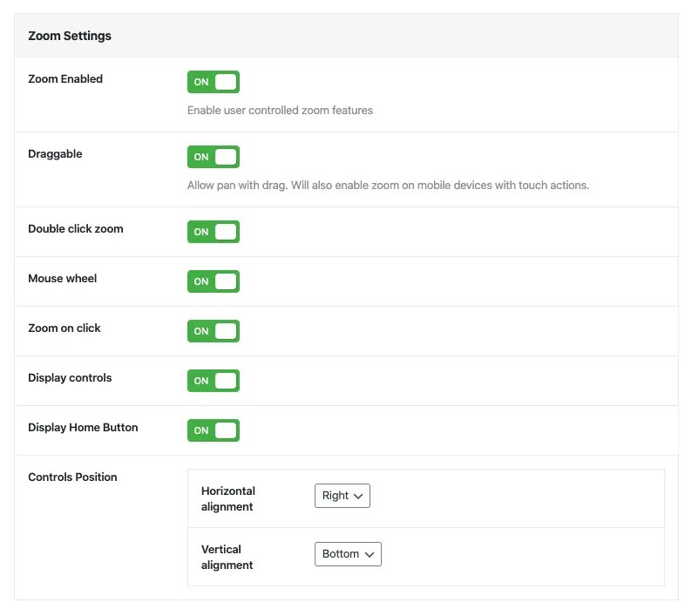
Task: Turn off the Display controls switch
Action: pyautogui.click(x=214, y=381)
